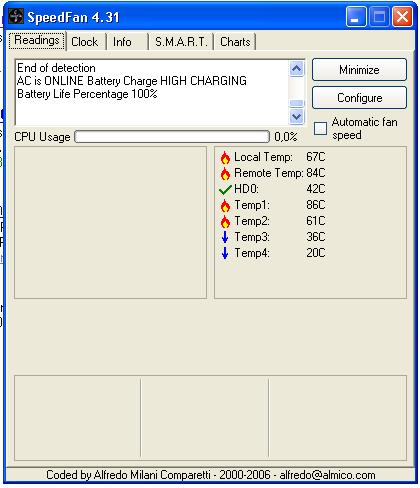Click the 'Temp3:' label
The height and width of the screenshot is (488, 420).
252,237
